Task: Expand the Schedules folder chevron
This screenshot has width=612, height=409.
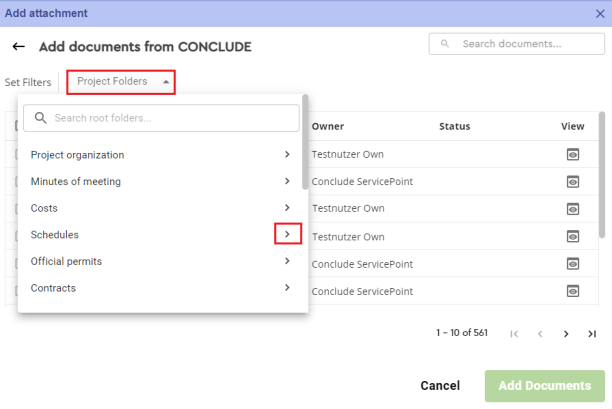Action: (287, 235)
